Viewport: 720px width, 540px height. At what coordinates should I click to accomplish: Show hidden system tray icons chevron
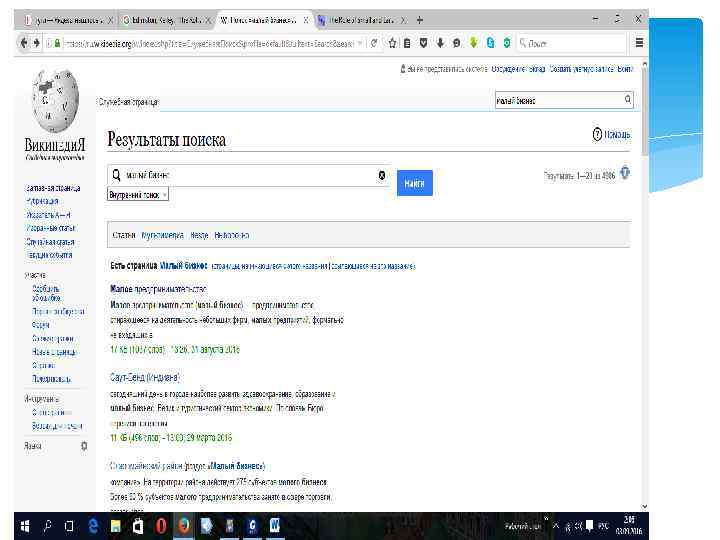(556, 526)
